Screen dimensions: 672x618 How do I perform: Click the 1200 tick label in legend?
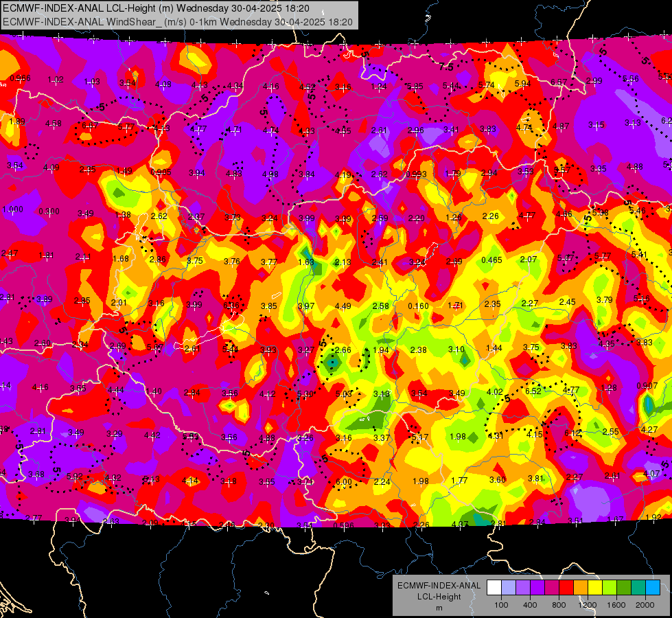click(x=588, y=605)
